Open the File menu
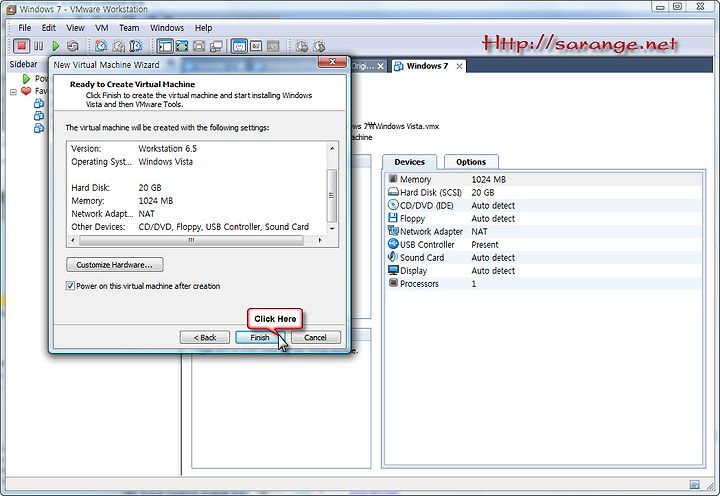 point(24,28)
